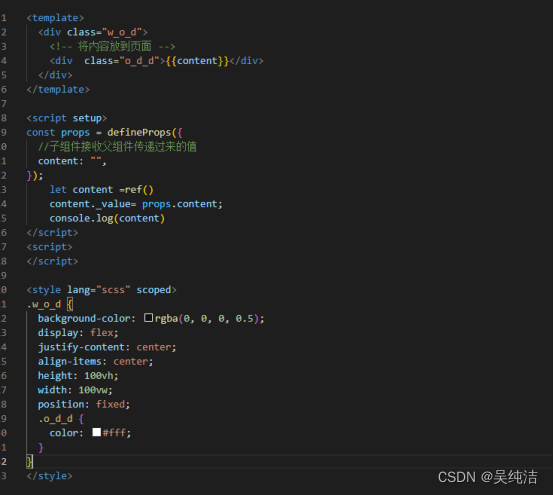The image size is (554, 495).
Task: Click the display: flex declaration
Action: 78,333
